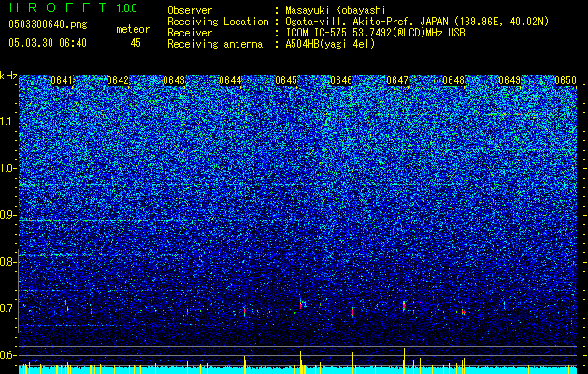The height and width of the screenshot is (374, 588).
Task: Click the 0642 time marker
Action: 118,80
